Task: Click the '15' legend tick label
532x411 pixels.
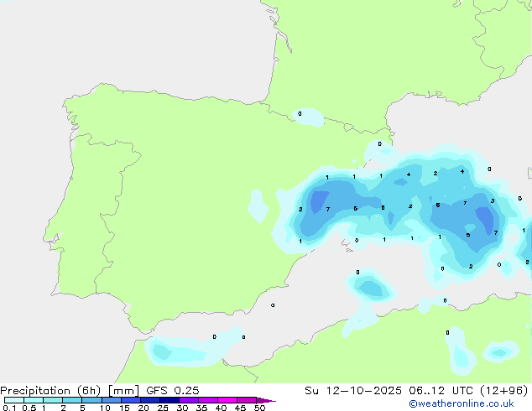Action: pos(124,408)
